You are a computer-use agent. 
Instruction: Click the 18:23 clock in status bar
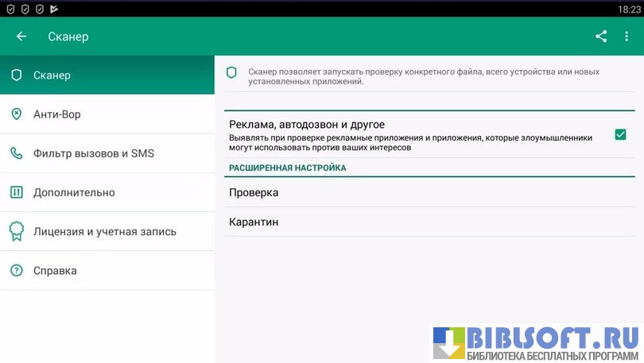tap(628, 9)
